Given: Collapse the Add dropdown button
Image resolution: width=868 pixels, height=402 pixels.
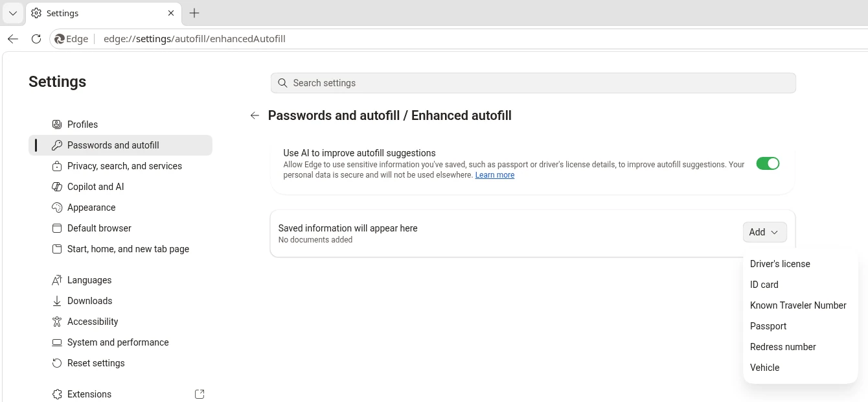Looking at the screenshot, I should coord(765,232).
